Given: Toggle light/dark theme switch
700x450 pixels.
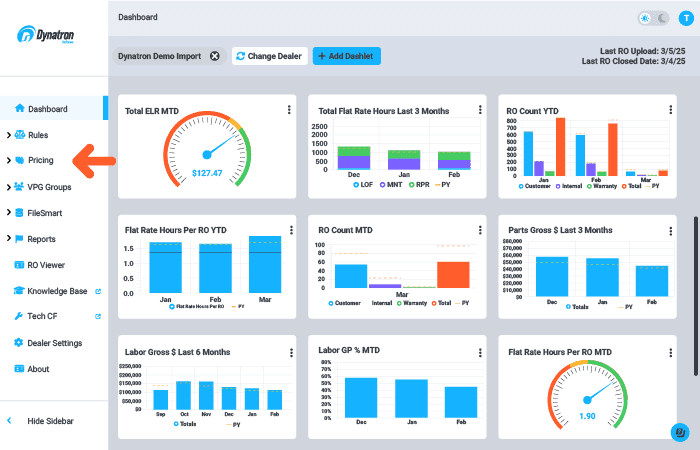Looking at the screenshot, I should (x=654, y=18).
